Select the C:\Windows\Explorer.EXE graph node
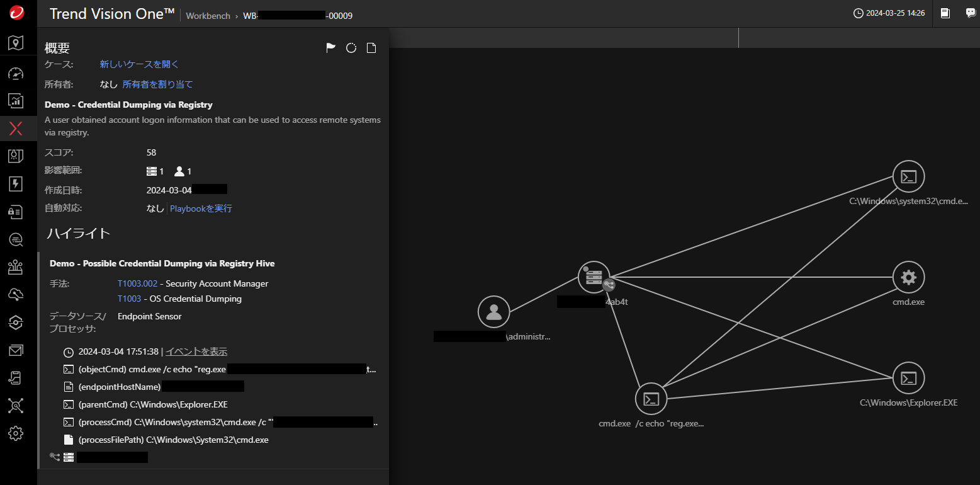Viewport: 980px width, 485px height. pyautogui.click(x=908, y=378)
